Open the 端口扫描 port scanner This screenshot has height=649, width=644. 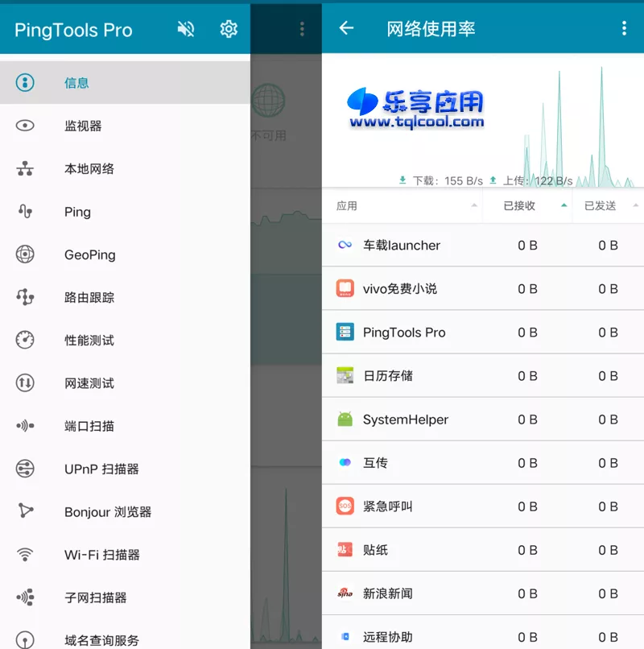tap(89, 426)
